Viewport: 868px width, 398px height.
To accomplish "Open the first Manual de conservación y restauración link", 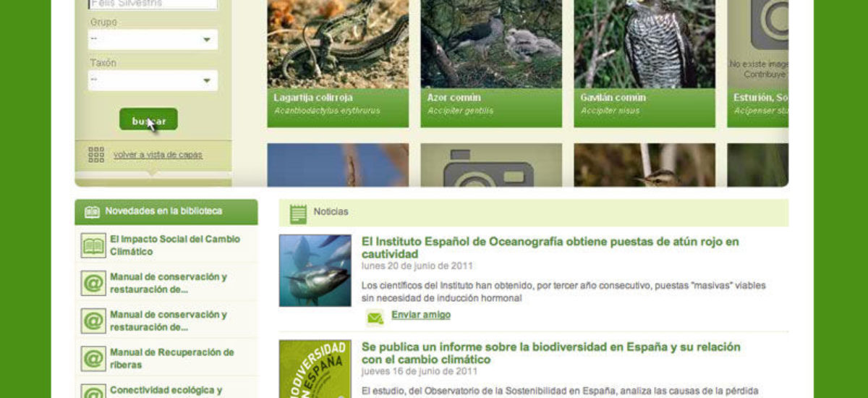I will click(169, 283).
